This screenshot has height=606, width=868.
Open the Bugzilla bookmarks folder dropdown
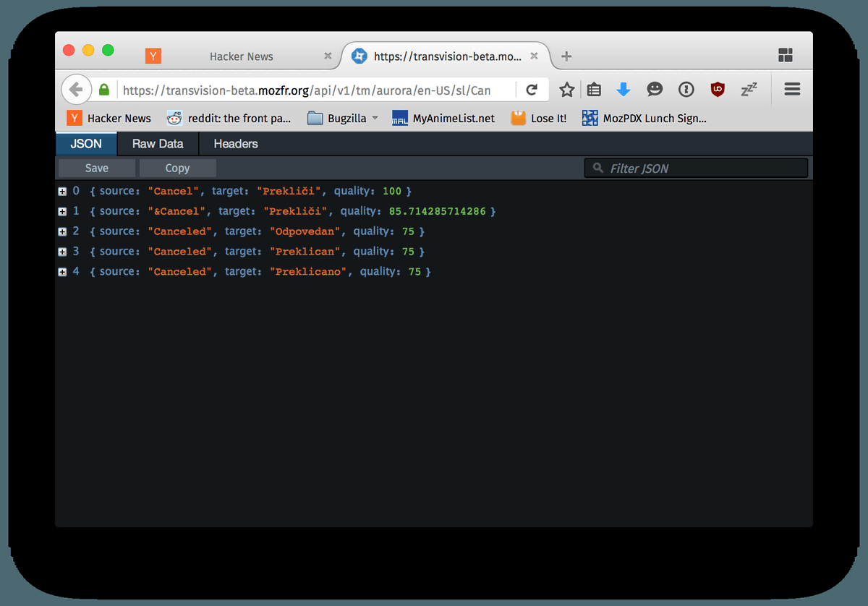click(343, 118)
